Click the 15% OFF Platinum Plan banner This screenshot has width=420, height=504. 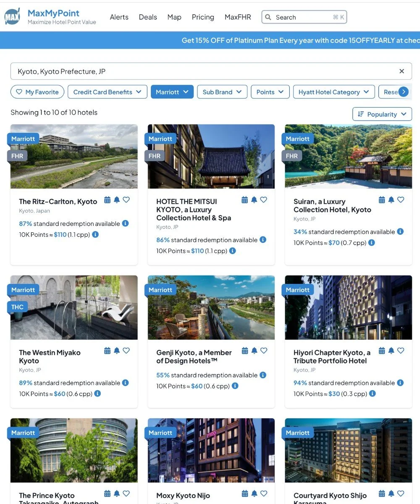(210, 40)
